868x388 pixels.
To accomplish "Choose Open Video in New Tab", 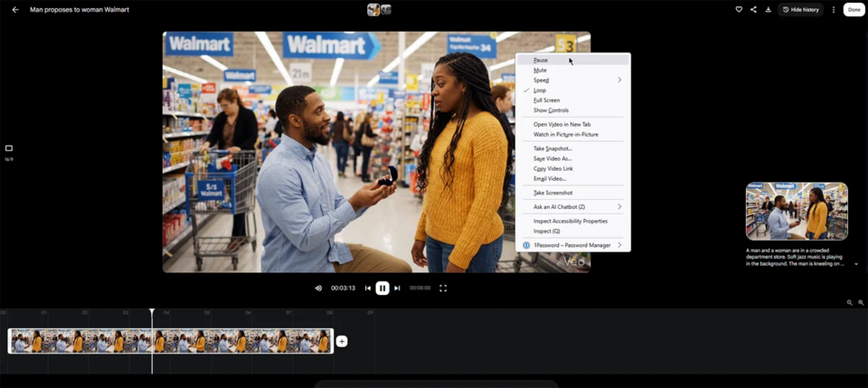I will [x=573, y=125].
